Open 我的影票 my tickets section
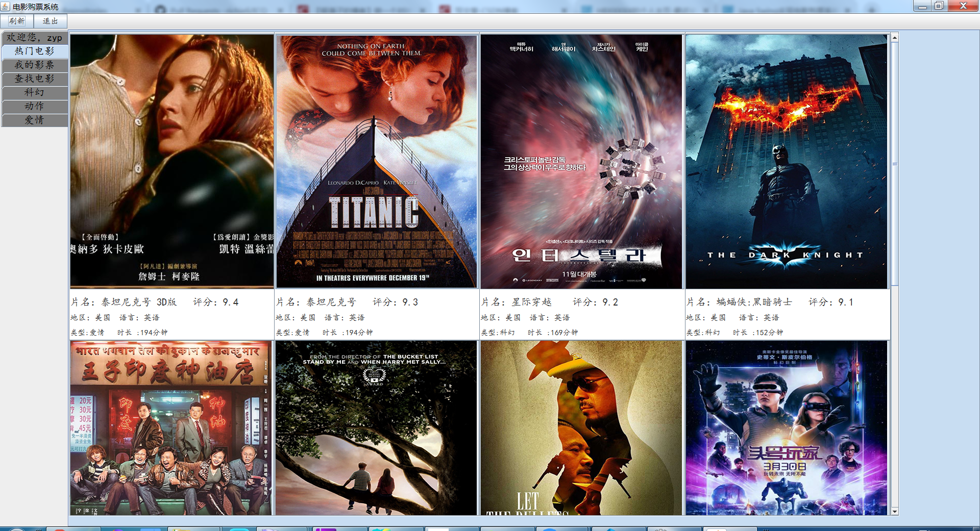The image size is (980, 531). pyautogui.click(x=35, y=65)
